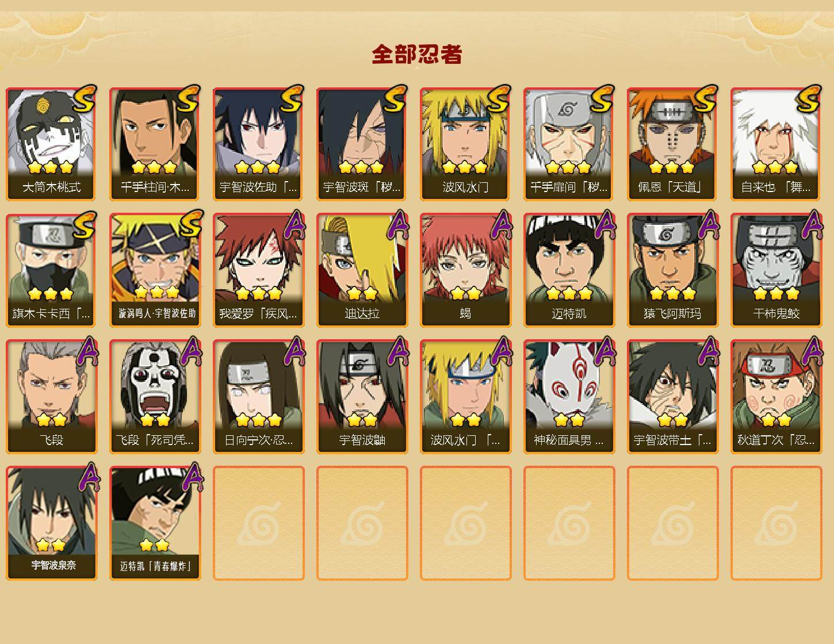
Task: Pick the 宇智波泉奈 ninja card
Action: 51,523
